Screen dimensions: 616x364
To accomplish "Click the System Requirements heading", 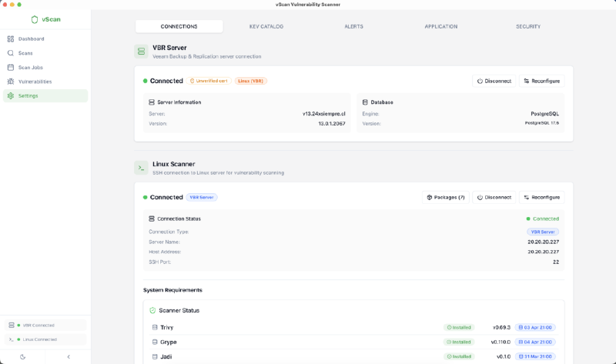I will (172, 290).
